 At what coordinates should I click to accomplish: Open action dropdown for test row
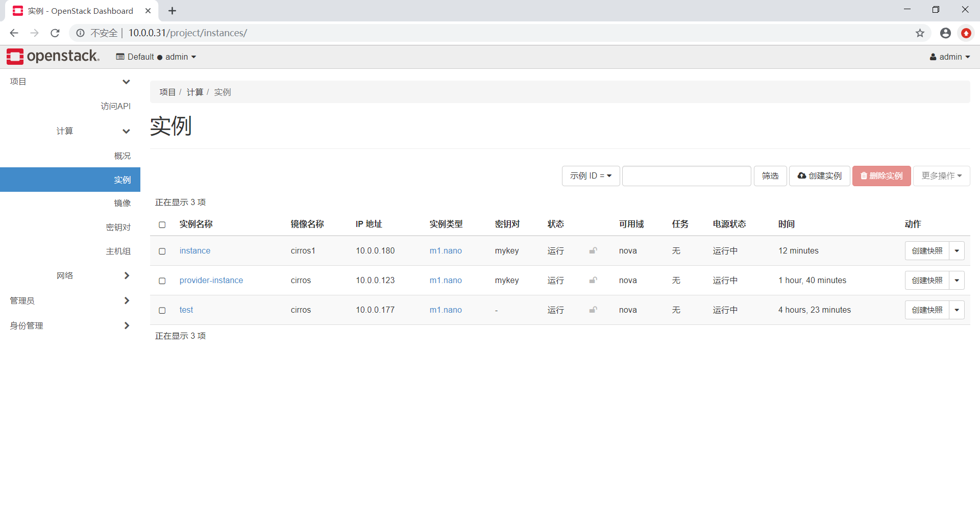point(957,310)
